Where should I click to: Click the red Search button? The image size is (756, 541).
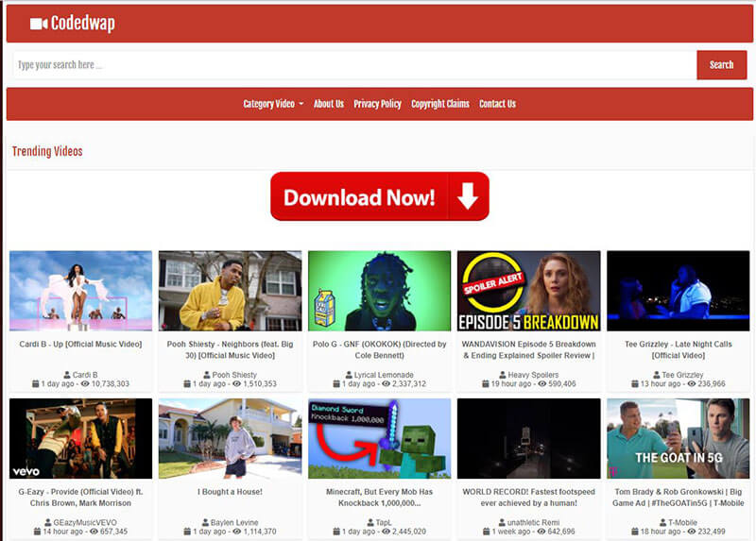(x=721, y=65)
